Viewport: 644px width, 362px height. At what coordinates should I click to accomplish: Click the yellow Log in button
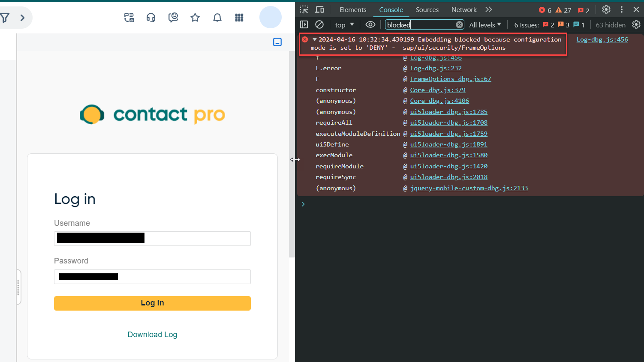click(152, 303)
